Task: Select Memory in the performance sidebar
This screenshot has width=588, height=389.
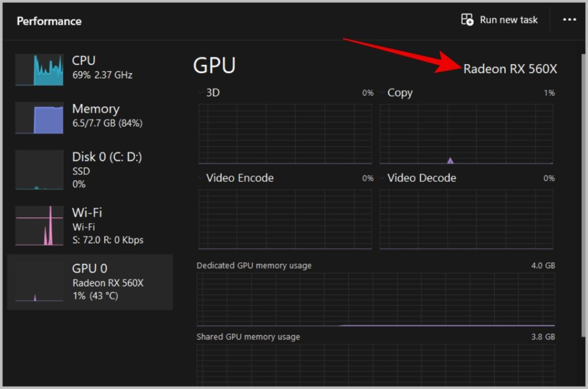Action: click(x=95, y=109)
